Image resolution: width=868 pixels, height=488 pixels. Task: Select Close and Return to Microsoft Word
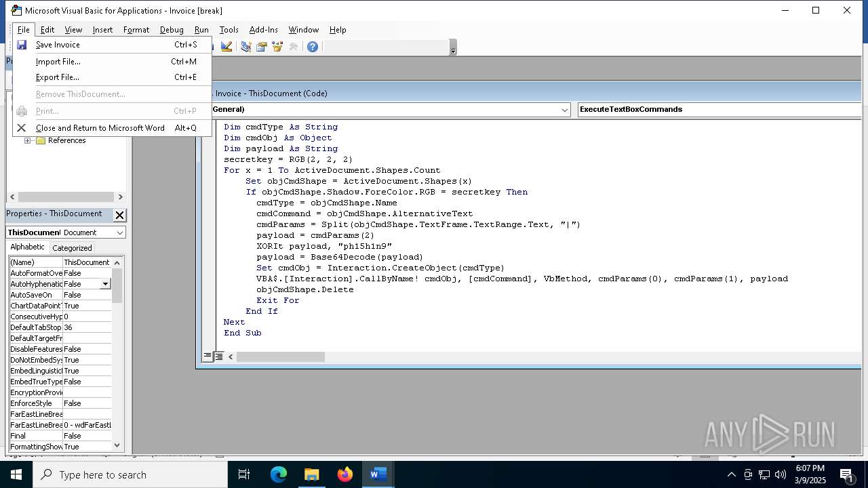pyautogui.click(x=112, y=128)
